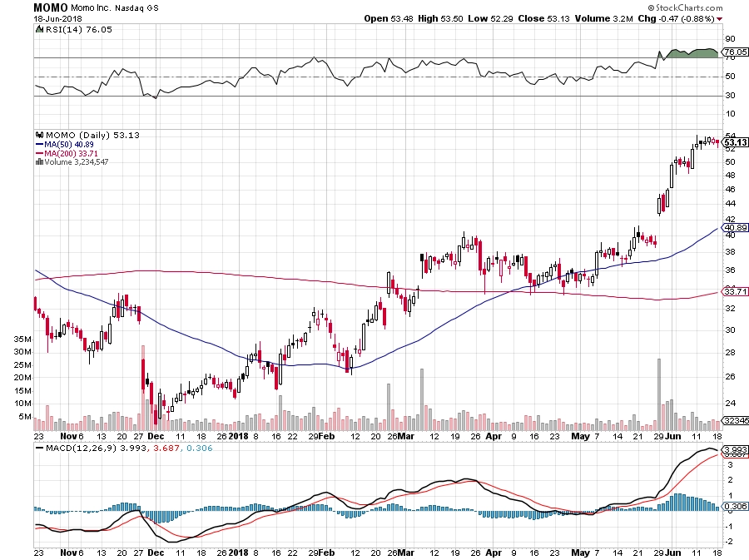Click 'Jun' on the price chart date axis
This screenshot has height=560, width=749.
[672, 436]
